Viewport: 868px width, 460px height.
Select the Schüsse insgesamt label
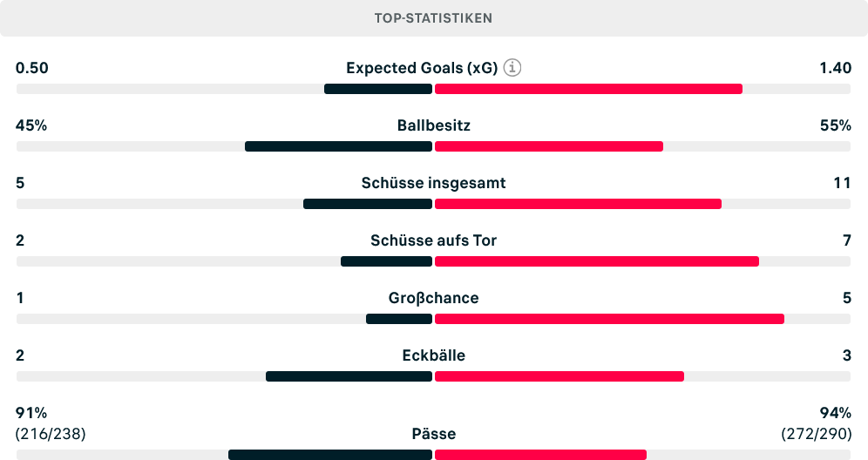point(433,183)
